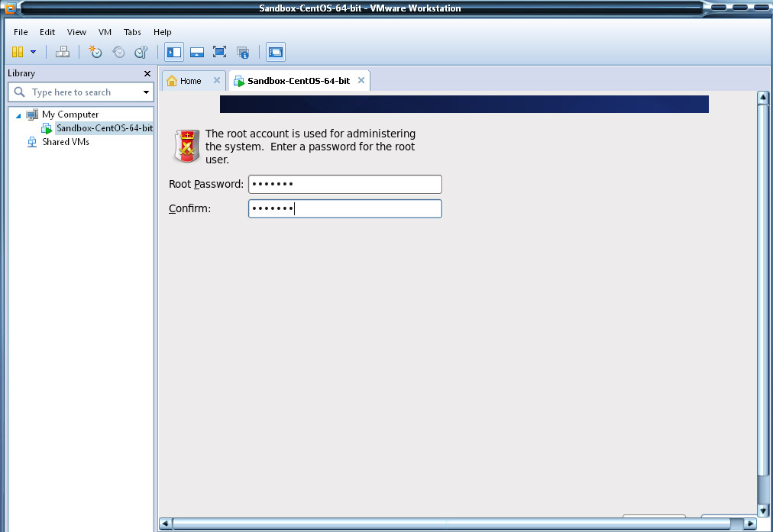Screen dimensions: 773x532
Task: Click the Unity mode toolbar icon
Action: [x=243, y=52]
